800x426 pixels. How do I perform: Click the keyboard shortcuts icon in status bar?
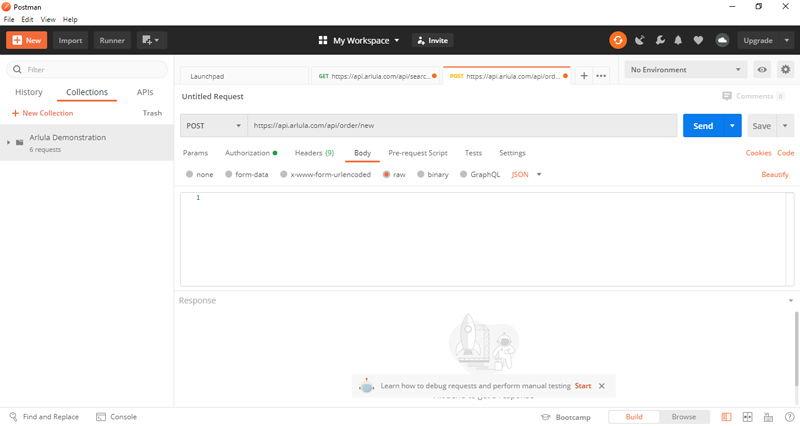768,417
